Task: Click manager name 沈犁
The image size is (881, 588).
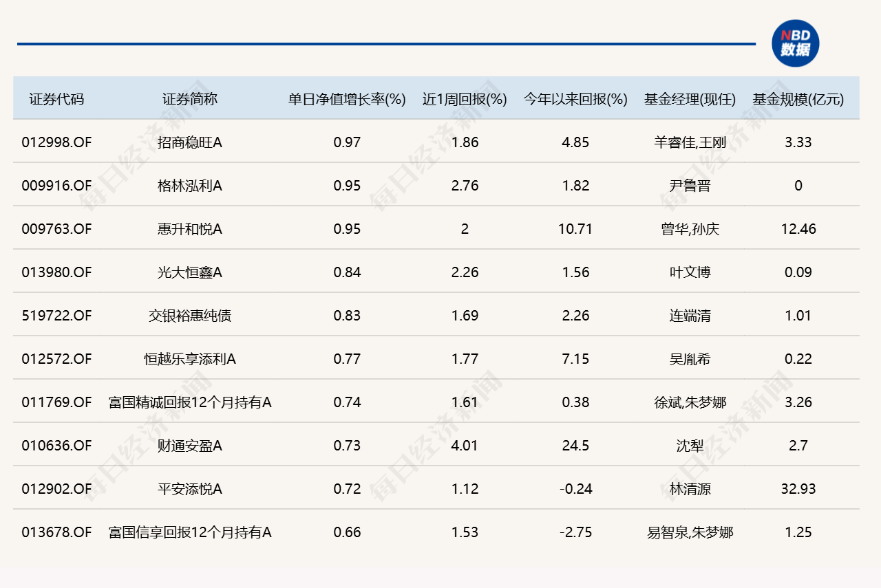Action: coord(690,446)
